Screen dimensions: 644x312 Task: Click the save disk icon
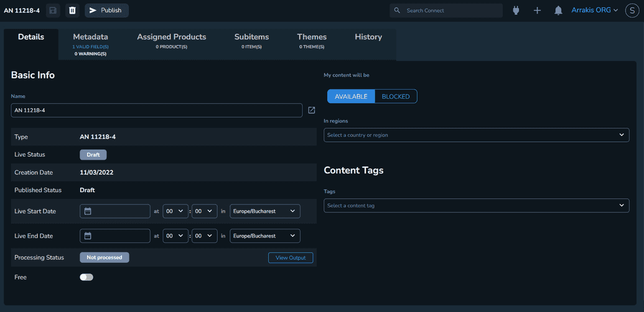pyautogui.click(x=53, y=11)
